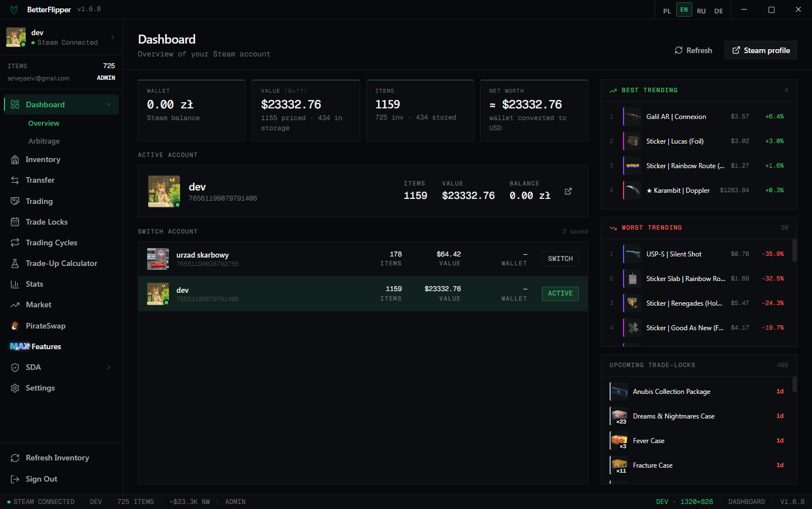Click the 725 ITEMS status bar entry
The width and height of the screenshot is (812, 509).
pyautogui.click(x=135, y=502)
